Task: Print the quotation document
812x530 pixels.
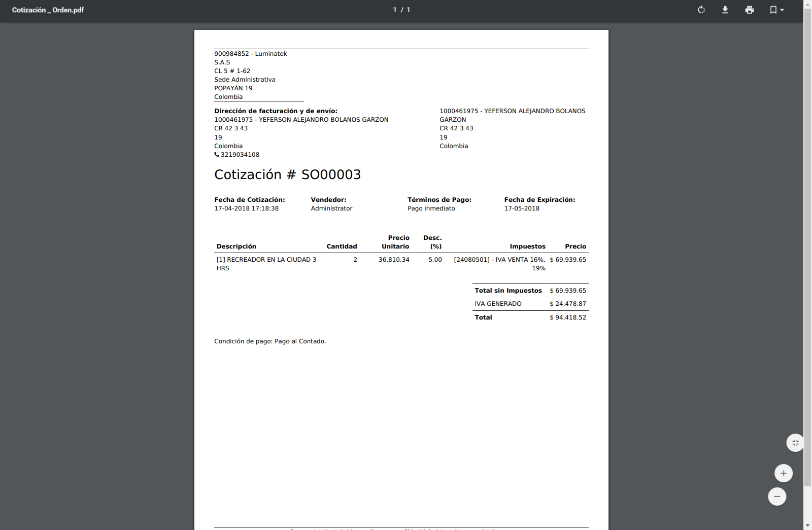Action: point(750,10)
